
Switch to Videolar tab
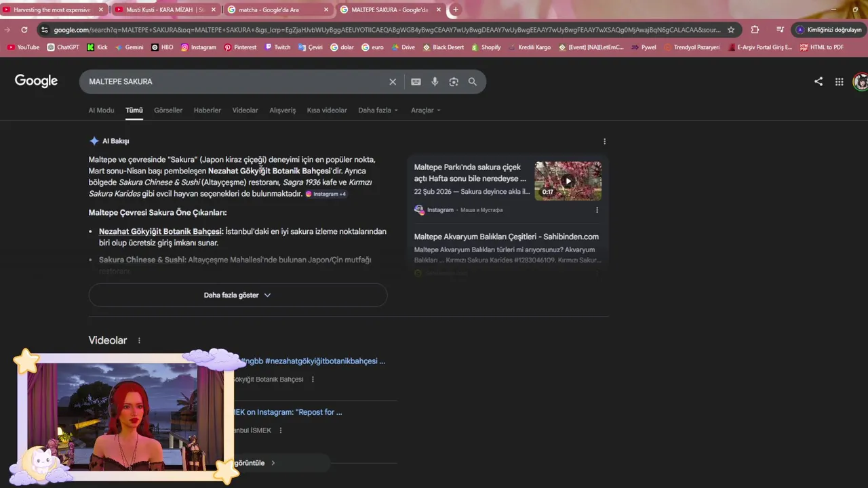[x=245, y=110]
